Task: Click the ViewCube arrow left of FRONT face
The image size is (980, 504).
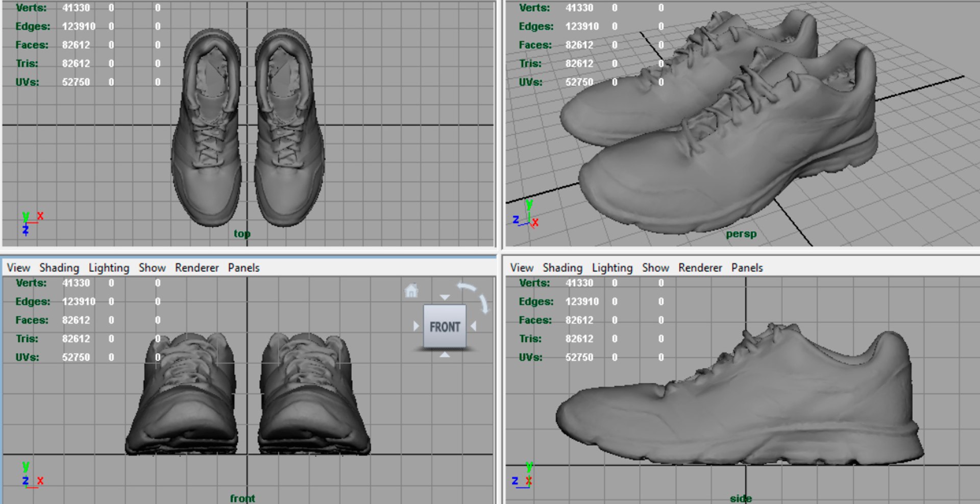Action: (416, 326)
